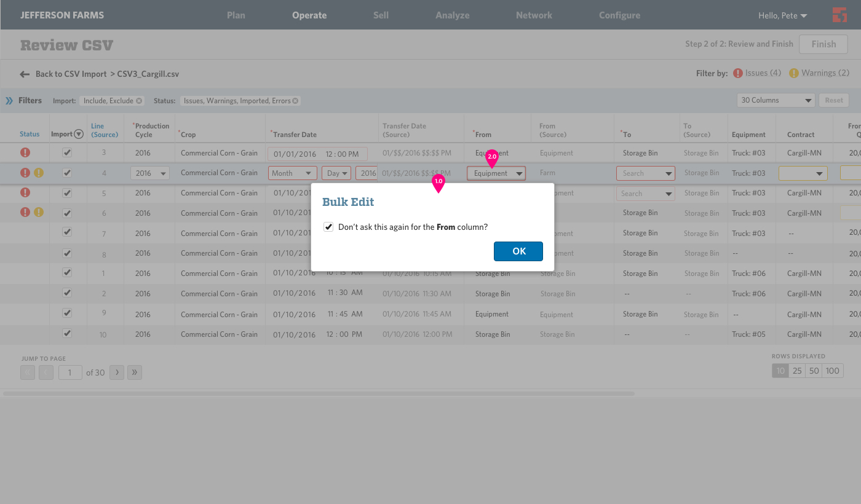Open the Analyze menu
This screenshot has height=504, width=861.
[453, 15]
